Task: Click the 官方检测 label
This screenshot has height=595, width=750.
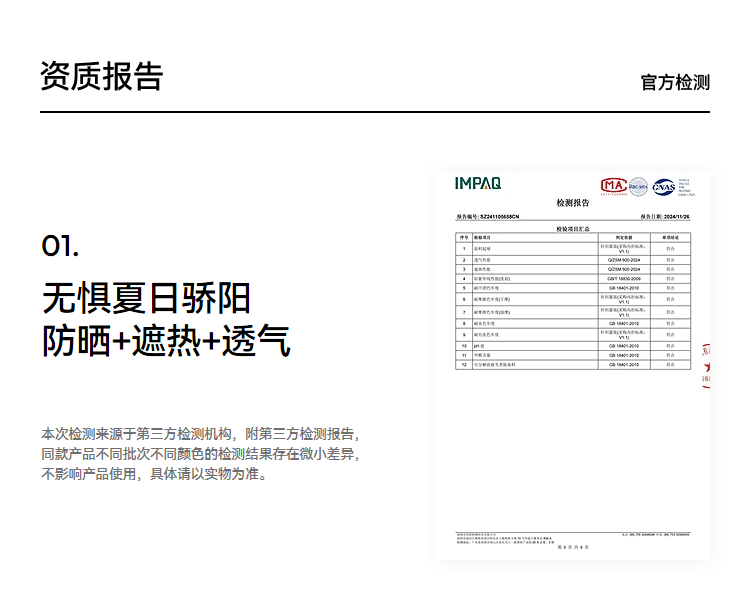Action: (x=675, y=82)
